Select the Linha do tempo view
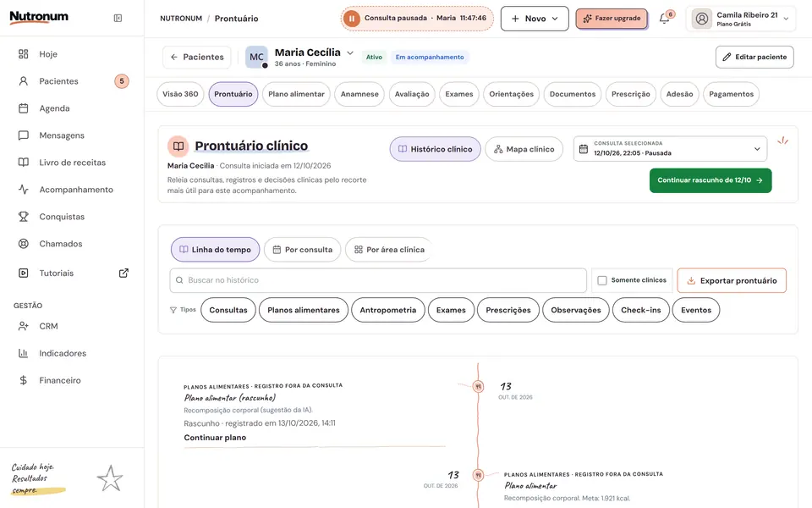Viewport: 812px width, 508px height. click(216, 249)
